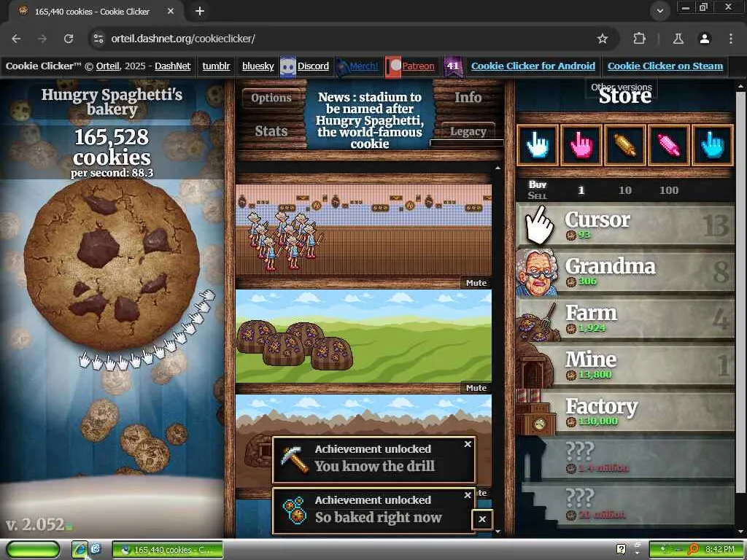Mute the Grandma building row

point(476,283)
